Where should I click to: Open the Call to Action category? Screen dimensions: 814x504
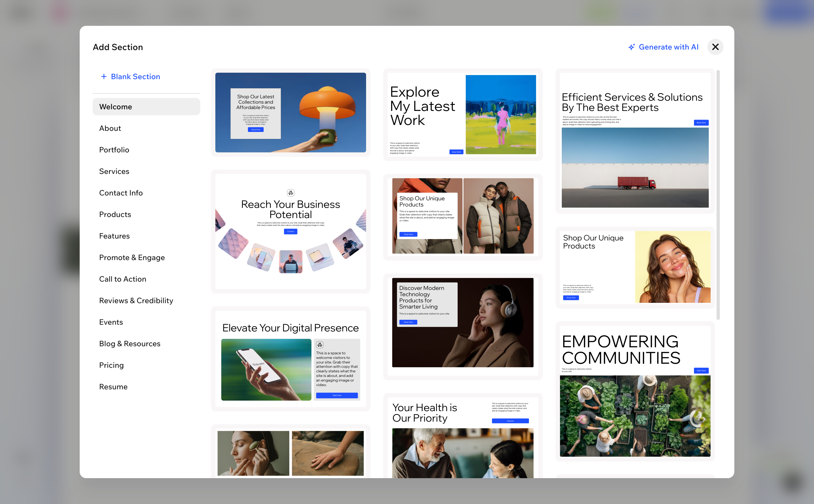coord(146,279)
